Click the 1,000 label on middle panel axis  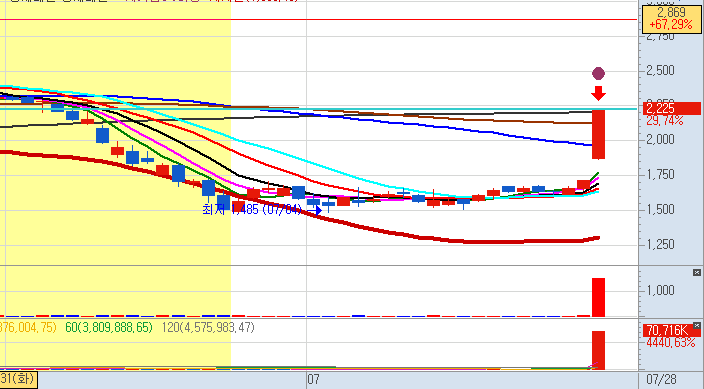(x=660, y=290)
